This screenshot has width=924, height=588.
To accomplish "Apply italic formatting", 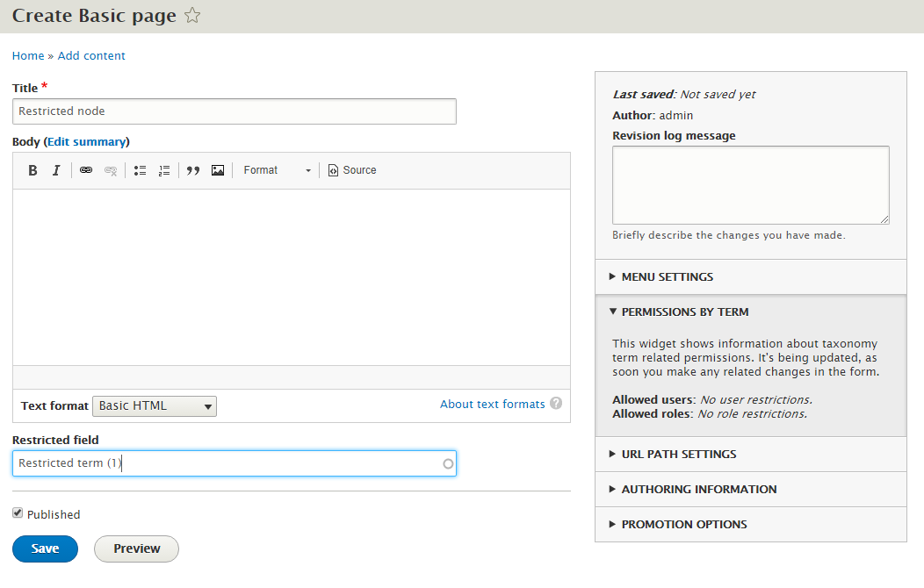I will 56,169.
